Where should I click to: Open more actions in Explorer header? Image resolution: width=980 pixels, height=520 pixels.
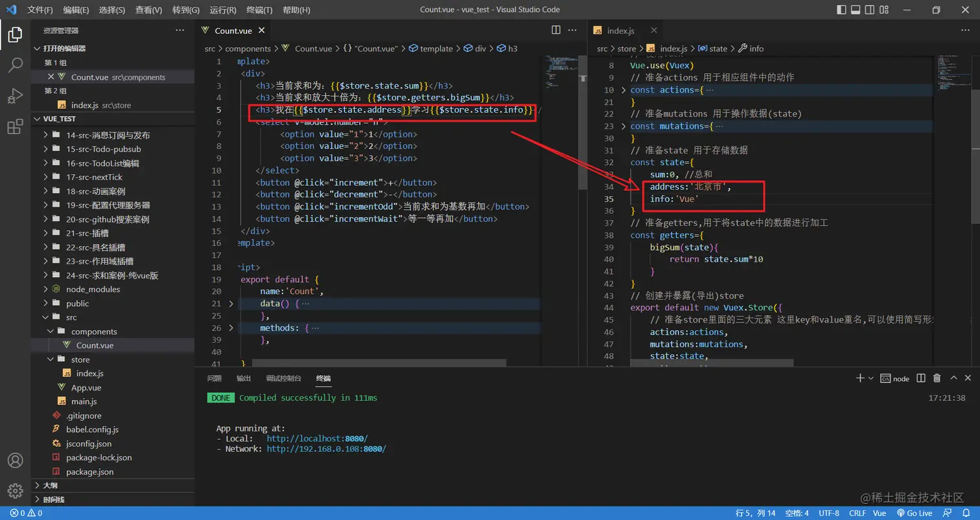point(180,30)
